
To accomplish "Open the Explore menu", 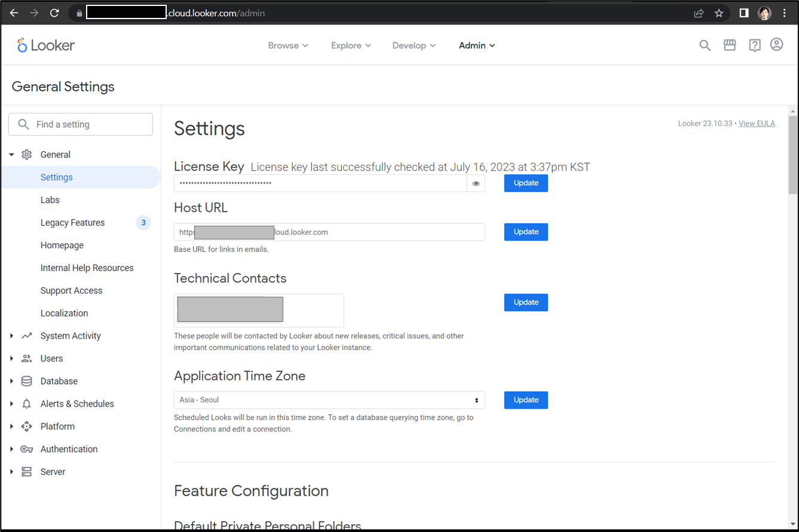I will [351, 45].
